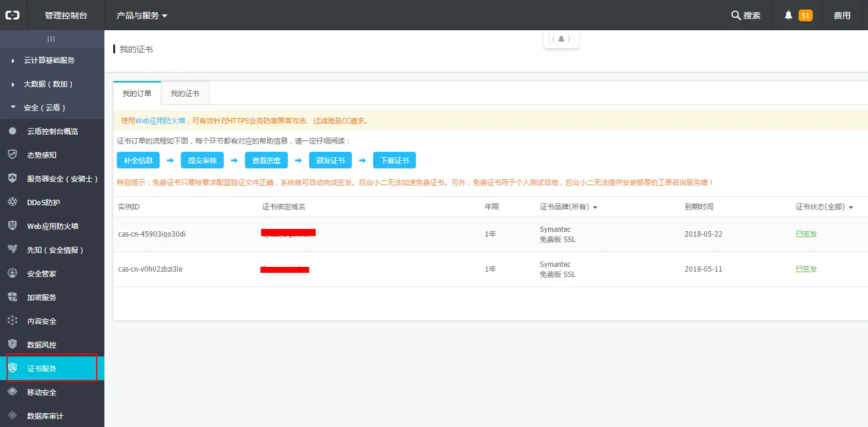Click the 安全管家 sidebar icon
Image resolution: width=868 pixels, height=427 pixels.
pyautogui.click(x=12, y=273)
